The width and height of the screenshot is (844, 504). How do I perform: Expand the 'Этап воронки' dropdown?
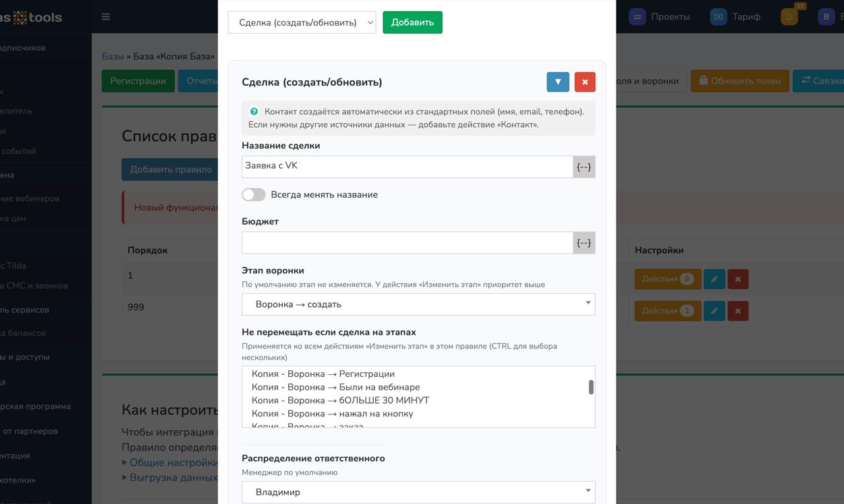click(x=418, y=304)
